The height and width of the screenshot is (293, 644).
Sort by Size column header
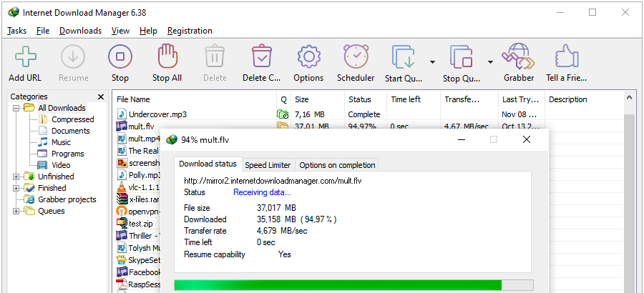coord(318,99)
